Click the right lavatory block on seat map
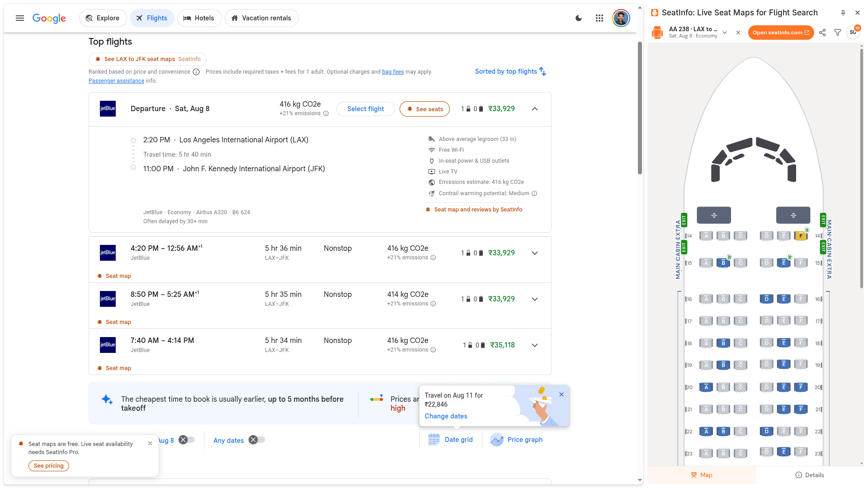Screen dimensions: 868x488 [793, 215]
